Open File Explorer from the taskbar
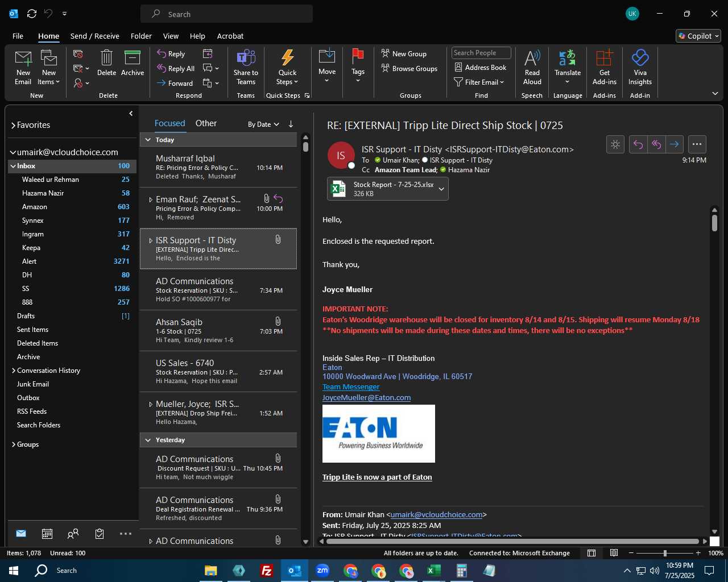The image size is (728, 582). (x=210, y=571)
